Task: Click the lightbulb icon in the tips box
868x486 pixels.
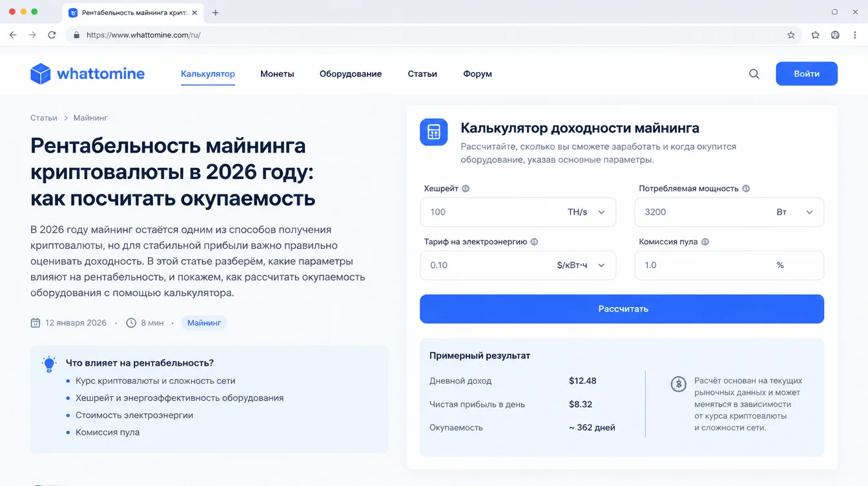Action: [49, 364]
